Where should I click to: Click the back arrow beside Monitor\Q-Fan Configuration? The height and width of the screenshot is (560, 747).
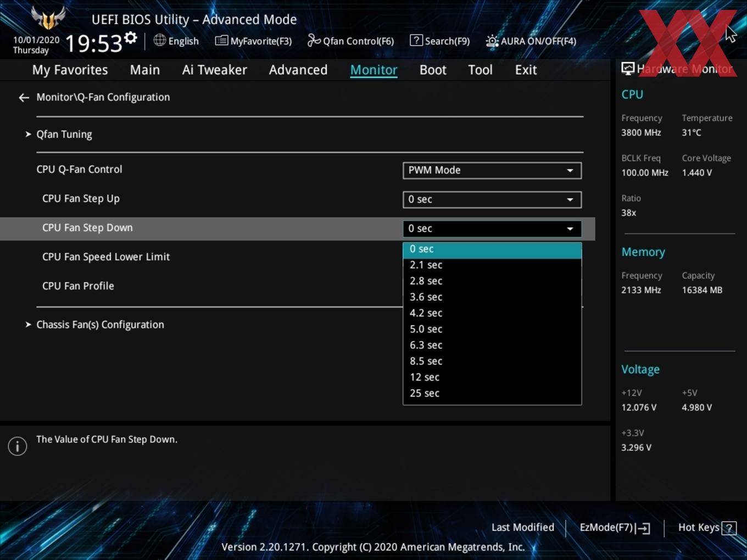[x=24, y=98]
